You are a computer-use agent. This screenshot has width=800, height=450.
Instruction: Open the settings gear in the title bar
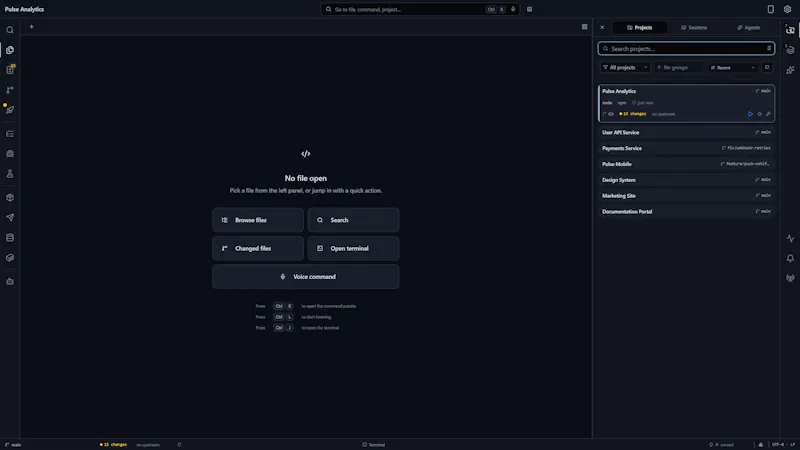pyautogui.click(x=787, y=9)
